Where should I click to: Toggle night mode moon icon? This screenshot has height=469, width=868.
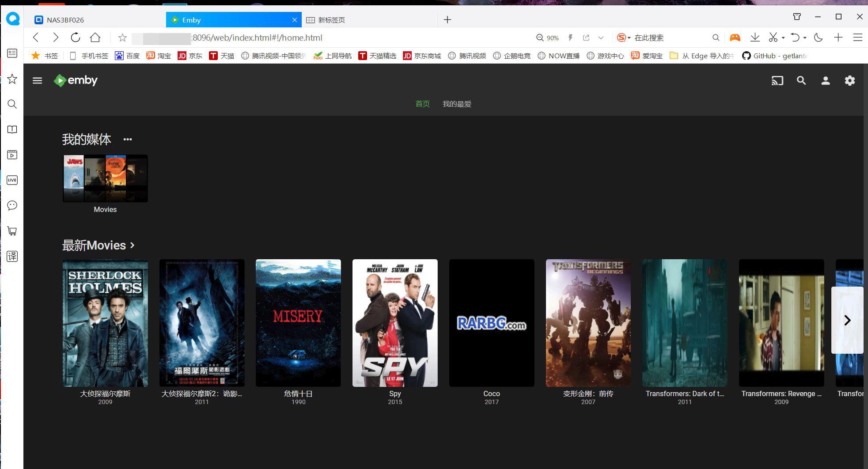point(818,38)
